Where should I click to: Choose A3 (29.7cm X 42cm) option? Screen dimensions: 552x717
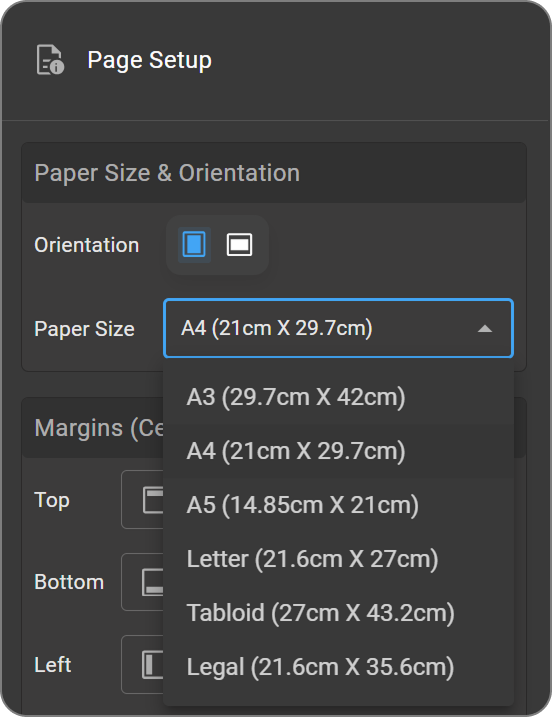coord(338,397)
